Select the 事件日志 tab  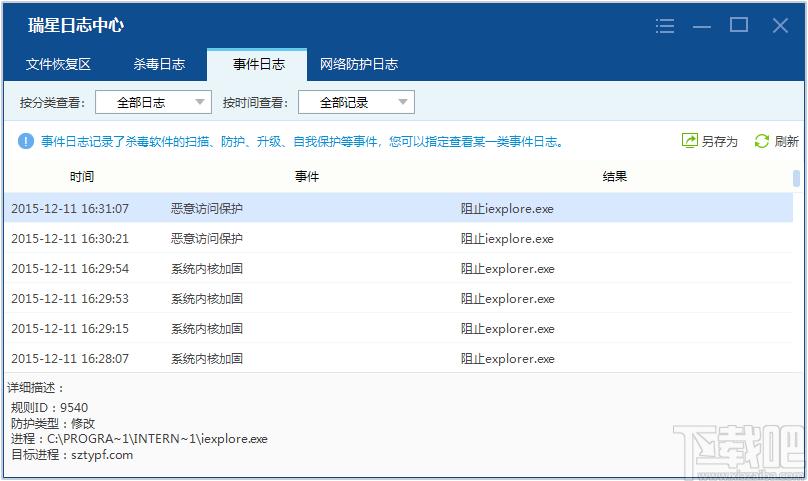(258, 64)
